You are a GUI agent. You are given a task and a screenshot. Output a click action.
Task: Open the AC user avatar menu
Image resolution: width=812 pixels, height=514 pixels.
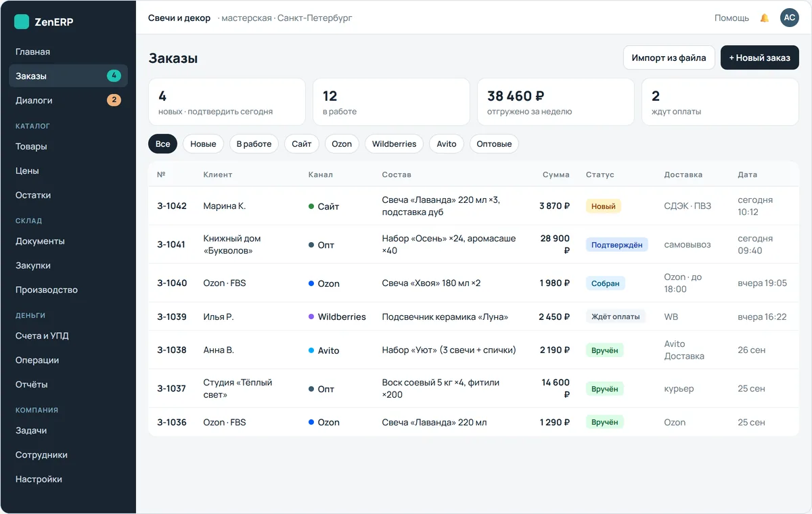(x=789, y=18)
